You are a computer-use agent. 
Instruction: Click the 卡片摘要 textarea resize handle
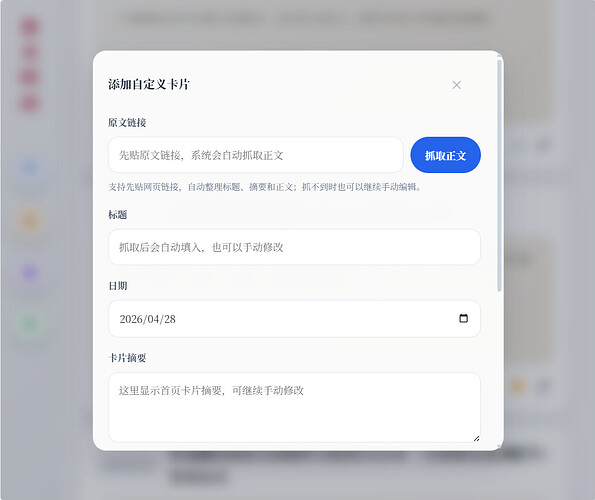477,439
